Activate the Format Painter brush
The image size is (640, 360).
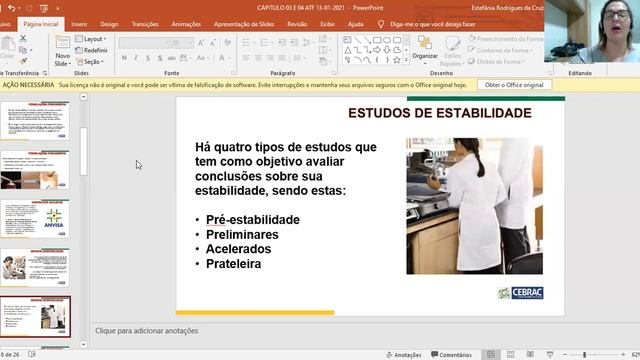click(x=23, y=61)
